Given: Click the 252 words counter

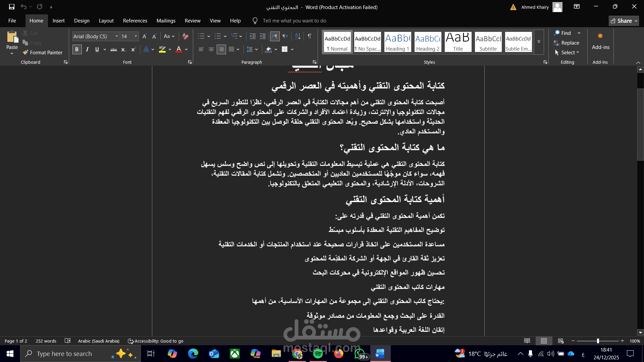Looking at the screenshot, I should coord(46,341).
